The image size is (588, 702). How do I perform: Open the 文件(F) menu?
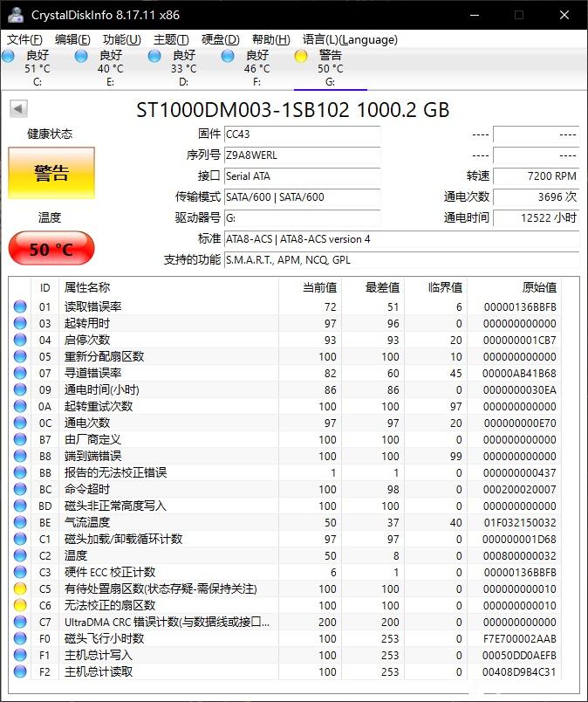[x=24, y=39]
